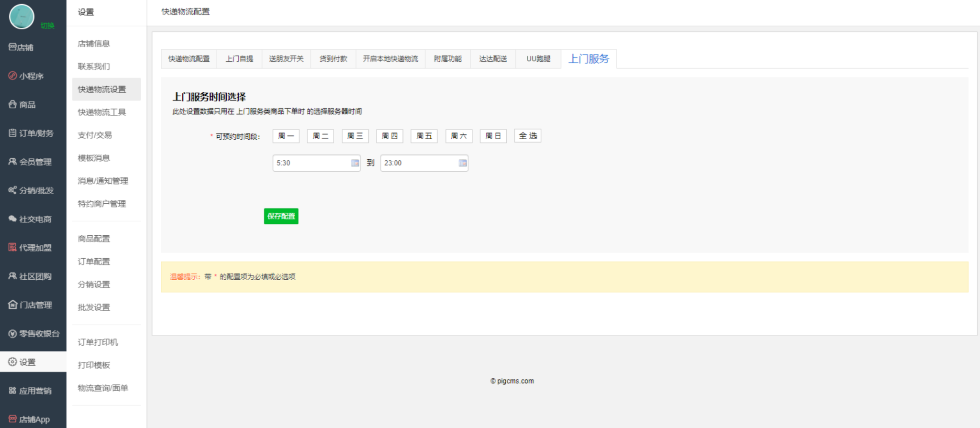Open the 订单/财务 sidebar icon
980x428 pixels.
point(12,133)
